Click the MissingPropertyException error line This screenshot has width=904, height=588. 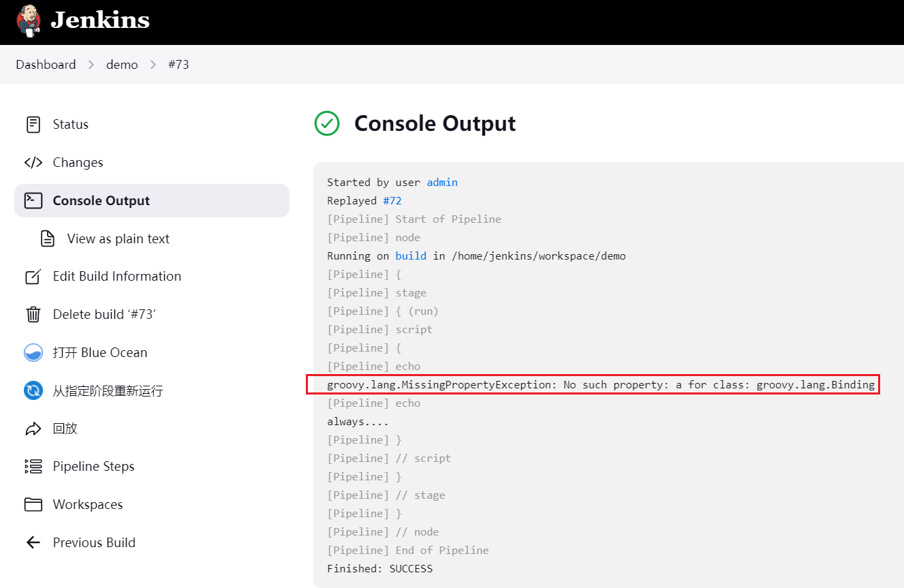tap(601, 385)
